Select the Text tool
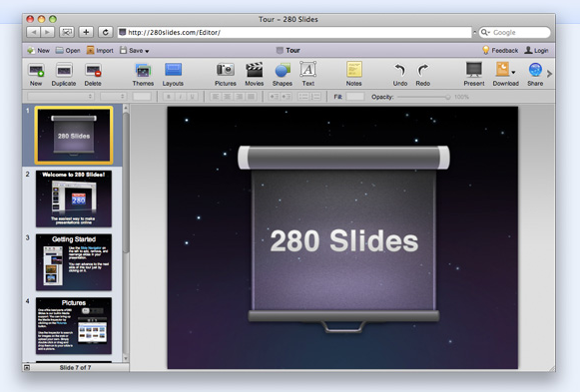 click(307, 70)
